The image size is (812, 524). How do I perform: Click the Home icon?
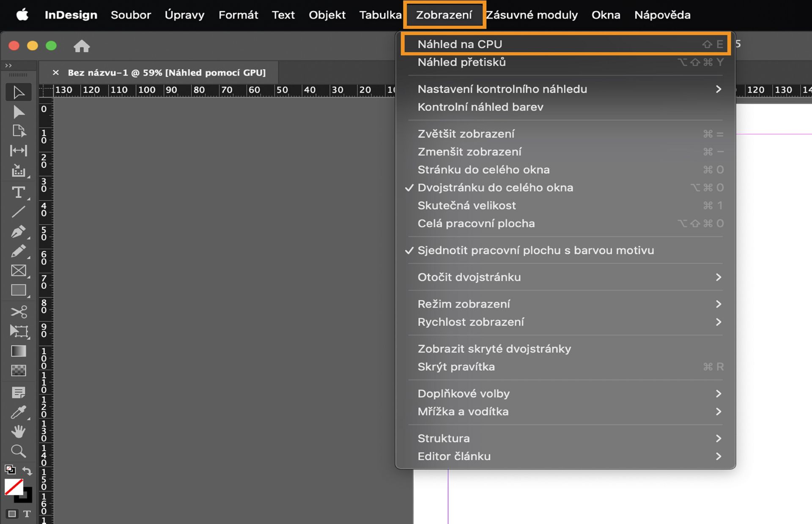(82, 46)
